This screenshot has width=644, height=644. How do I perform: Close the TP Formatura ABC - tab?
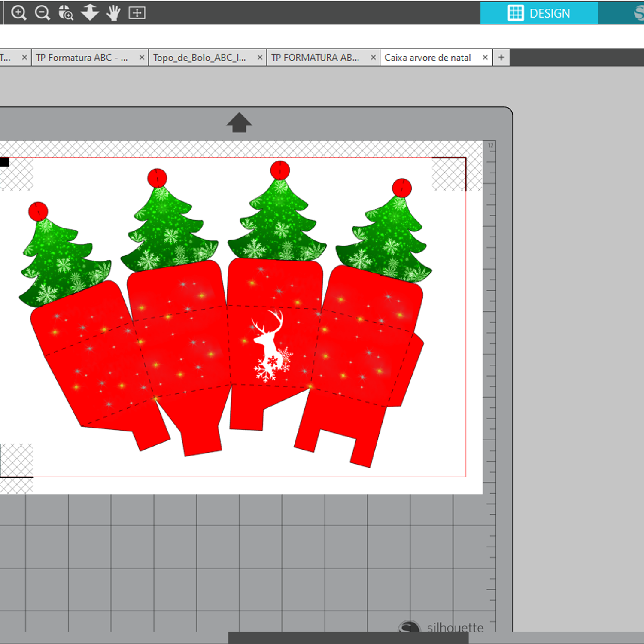[x=141, y=58]
